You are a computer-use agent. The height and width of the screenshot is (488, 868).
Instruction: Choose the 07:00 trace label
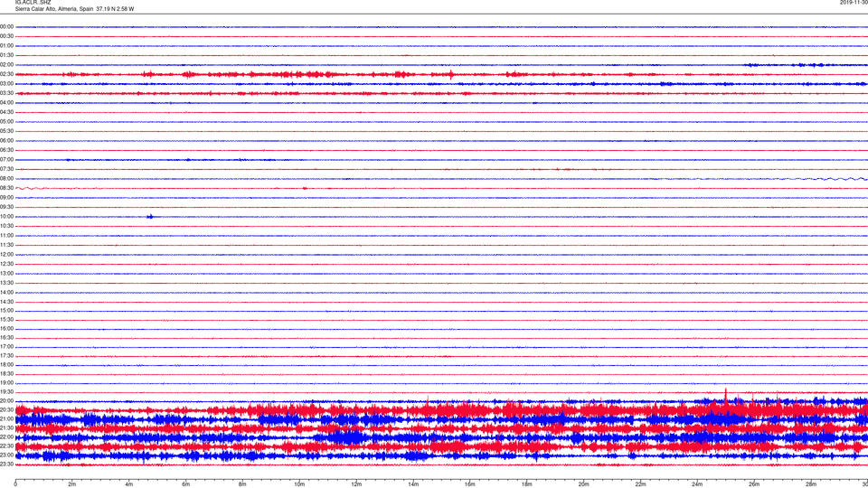point(6,160)
